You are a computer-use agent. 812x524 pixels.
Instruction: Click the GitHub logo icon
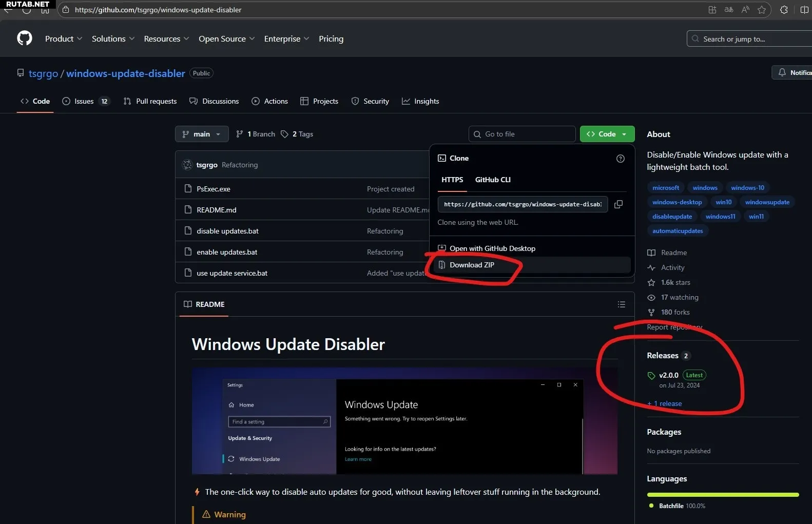point(25,38)
